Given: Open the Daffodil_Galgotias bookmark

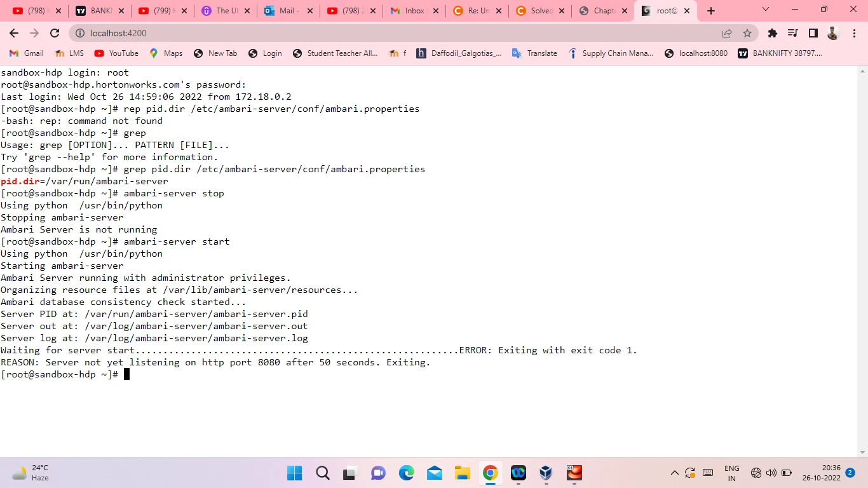Looking at the screenshot, I should pos(459,53).
